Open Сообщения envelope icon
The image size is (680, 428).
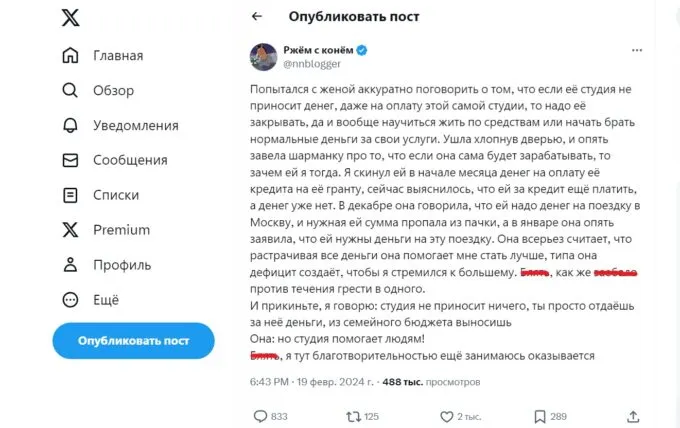click(x=70, y=160)
